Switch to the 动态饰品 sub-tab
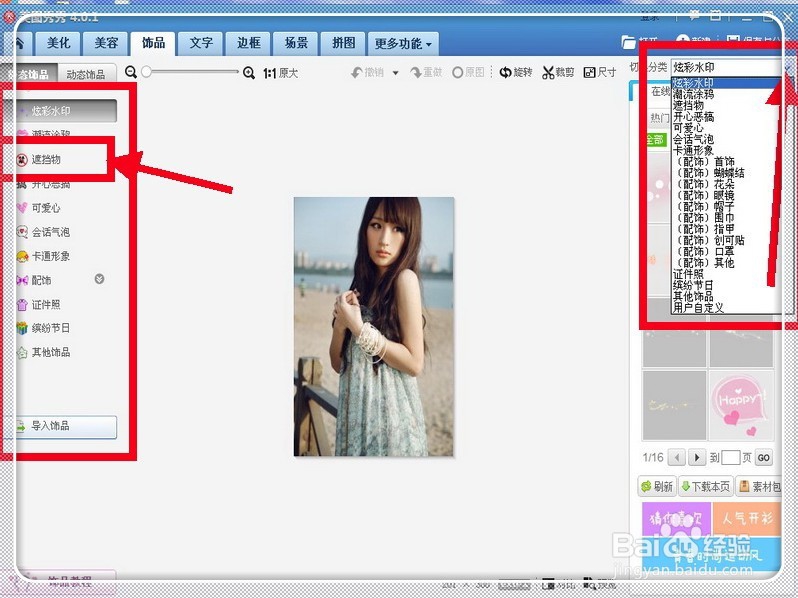Image resolution: width=798 pixels, height=598 pixels. (86, 74)
